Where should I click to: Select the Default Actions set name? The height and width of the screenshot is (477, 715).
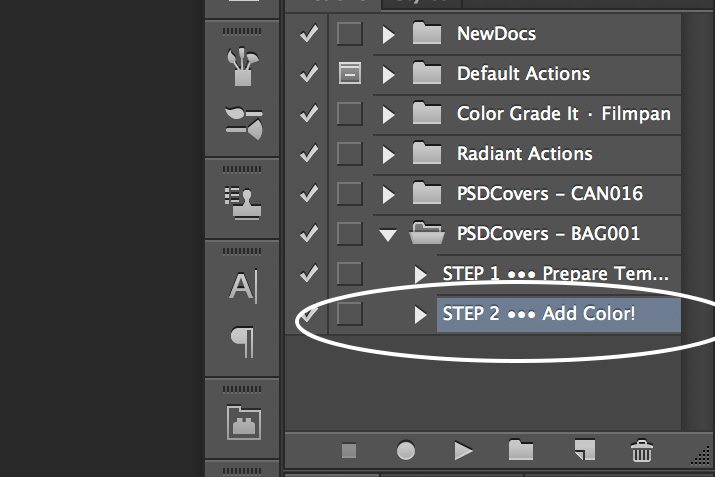523,73
